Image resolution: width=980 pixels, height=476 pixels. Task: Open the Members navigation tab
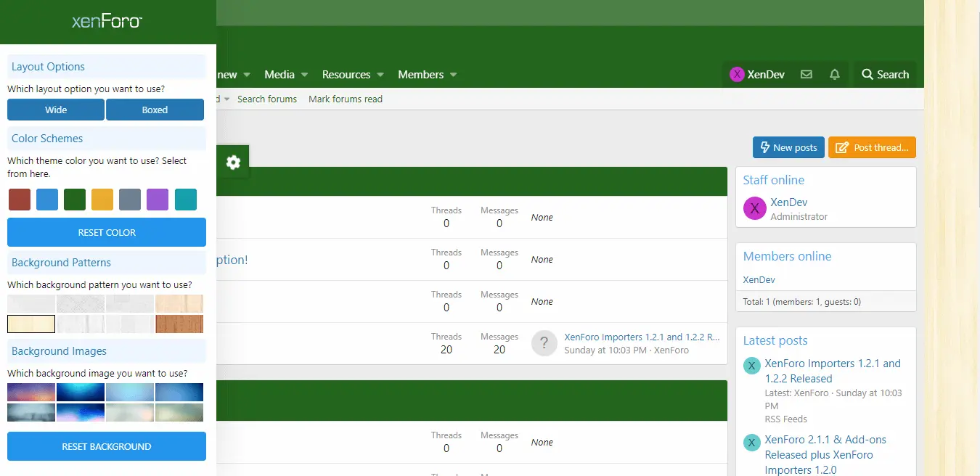coord(420,75)
